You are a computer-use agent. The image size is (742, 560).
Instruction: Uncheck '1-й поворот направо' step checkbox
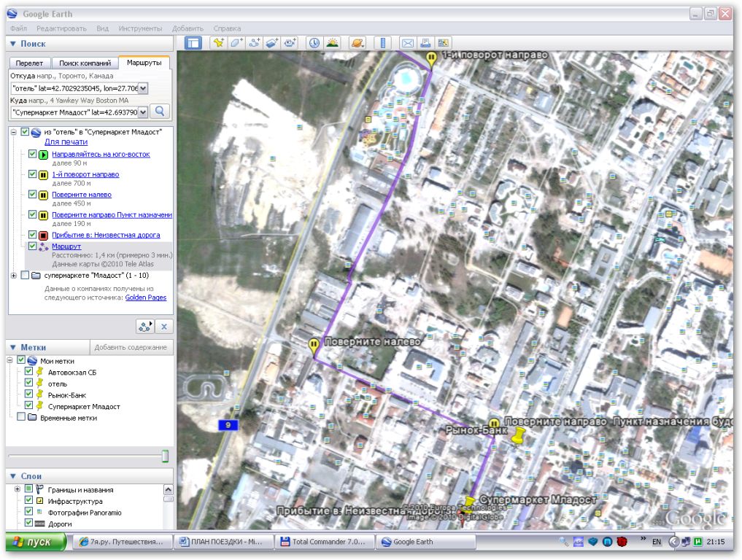(32, 174)
